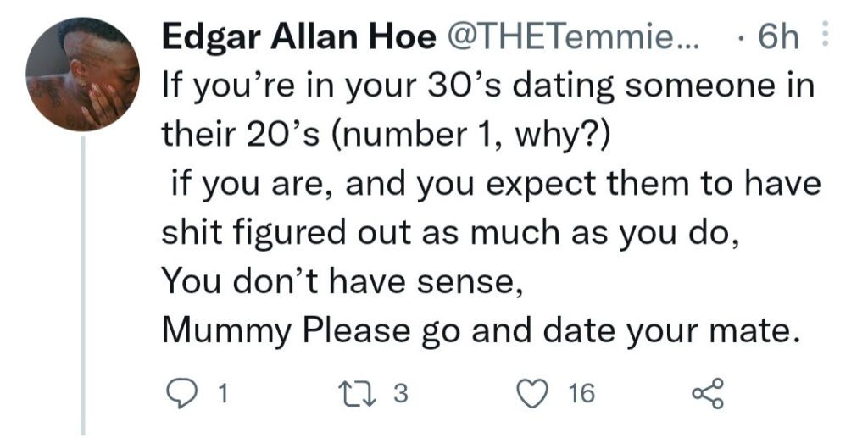The height and width of the screenshot is (438, 868).
Task: Open the profile picture avatar
Action: [x=82, y=75]
